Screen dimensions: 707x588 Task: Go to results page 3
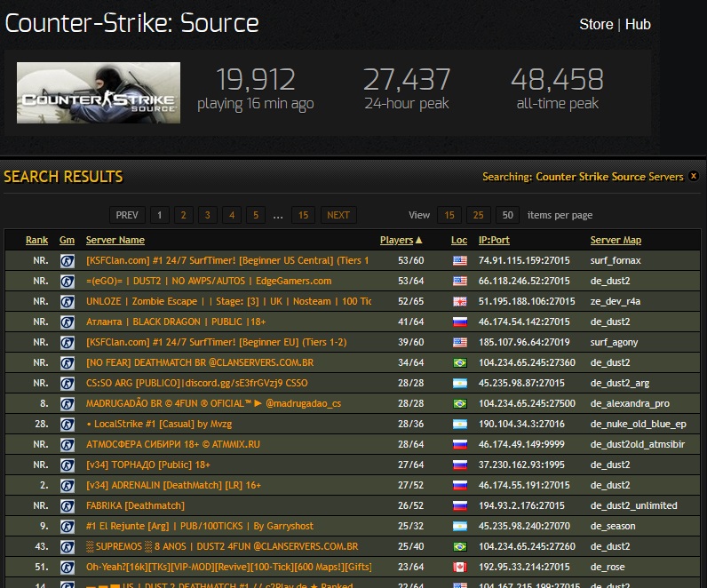pyautogui.click(x=208, y=215)
